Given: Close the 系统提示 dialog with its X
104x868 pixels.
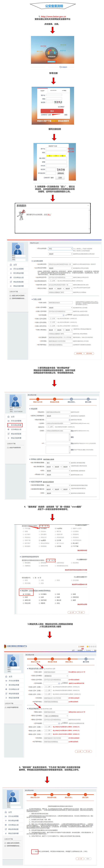Looking at the screenshot, I should click(x=88, y=205).
